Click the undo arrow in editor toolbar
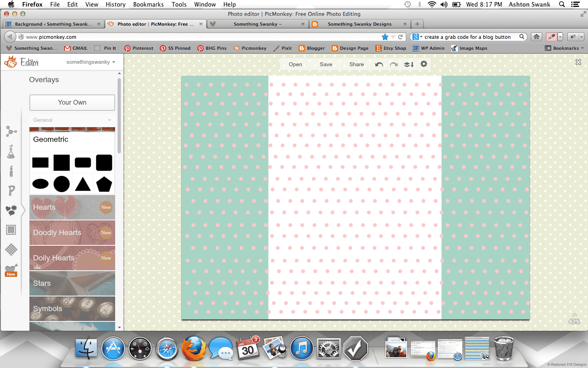588x368 pixels. (x=379, y=65)
